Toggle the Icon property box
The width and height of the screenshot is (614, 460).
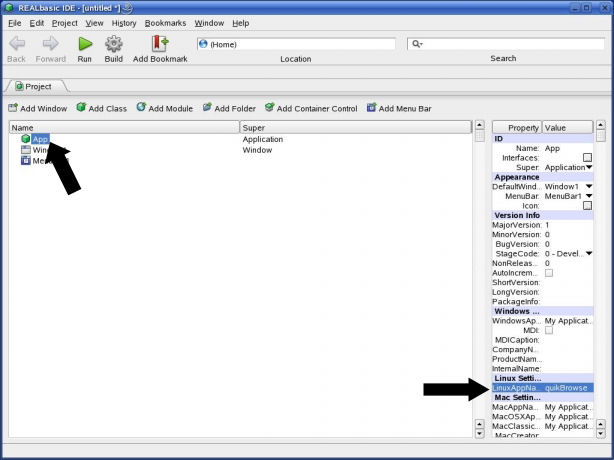[587, 206]
